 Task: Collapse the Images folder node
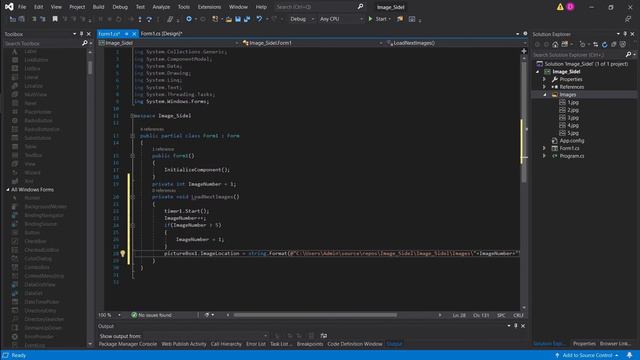pos(544,95)
